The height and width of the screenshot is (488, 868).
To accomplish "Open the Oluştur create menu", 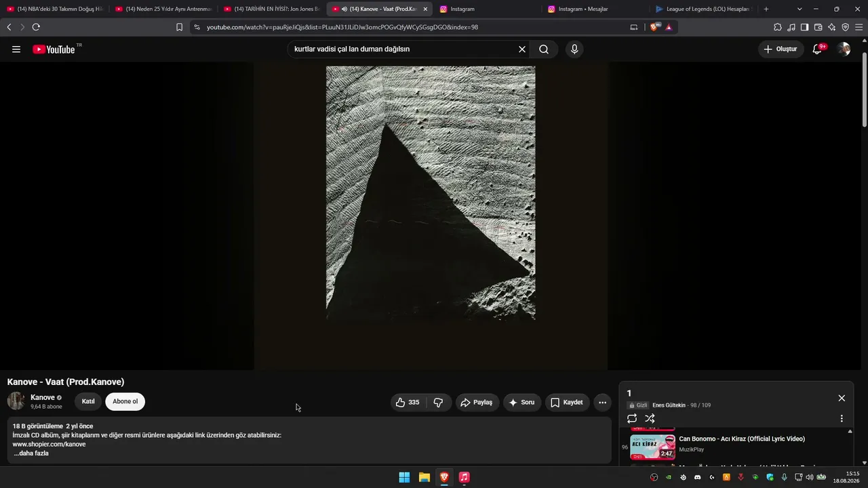I will 781,49.
